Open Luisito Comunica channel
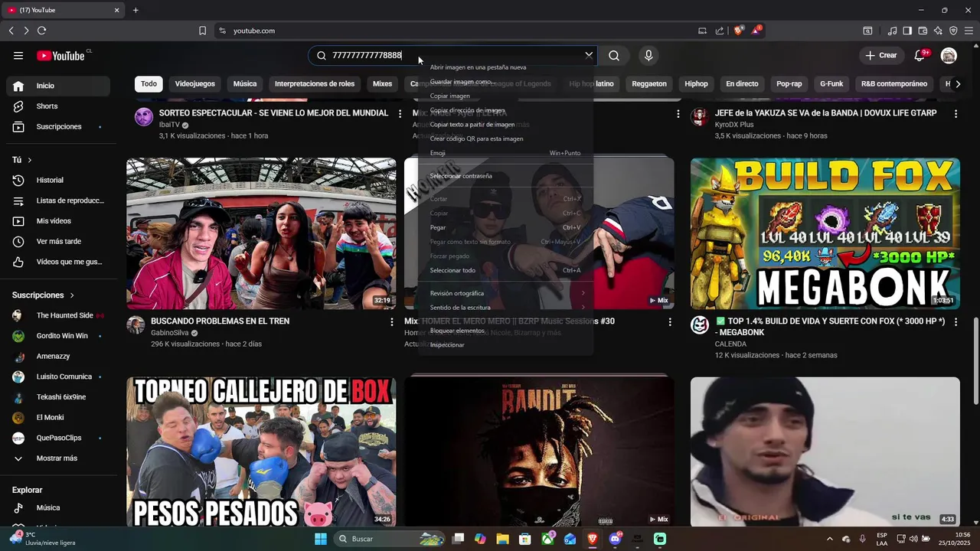The image size is (980, 551). coord(58,377)
